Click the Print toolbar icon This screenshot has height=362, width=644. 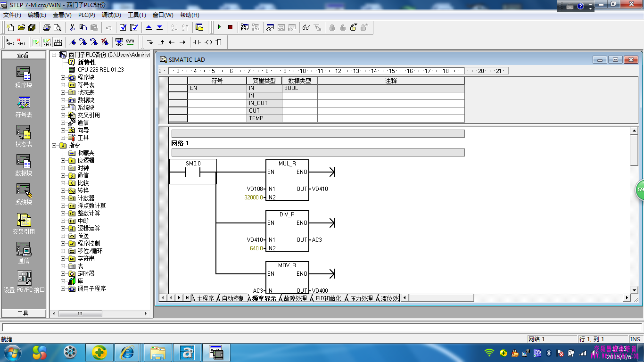[x=47, y=27]
